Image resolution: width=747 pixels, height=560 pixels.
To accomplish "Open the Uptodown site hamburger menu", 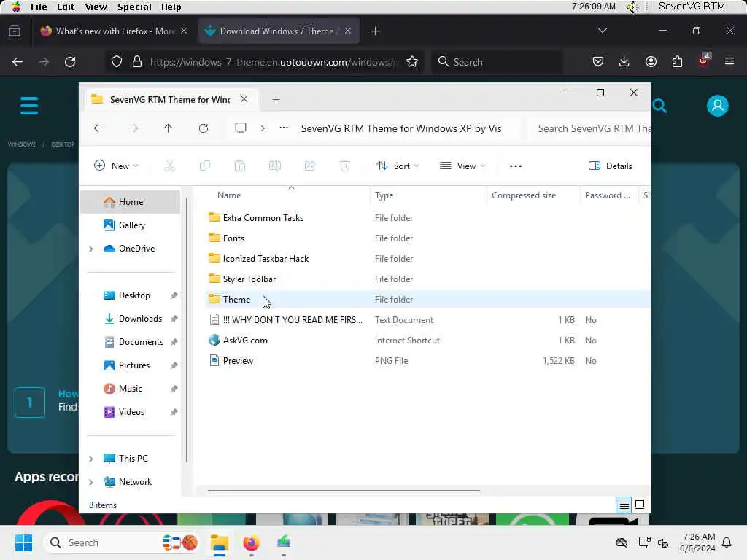I will [x=29, y=106].
